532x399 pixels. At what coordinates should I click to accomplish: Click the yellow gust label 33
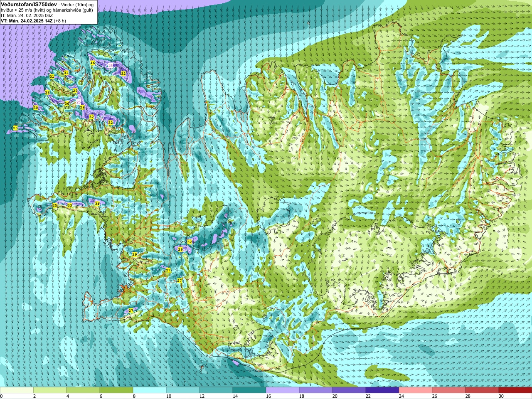[x=70, y=205]
